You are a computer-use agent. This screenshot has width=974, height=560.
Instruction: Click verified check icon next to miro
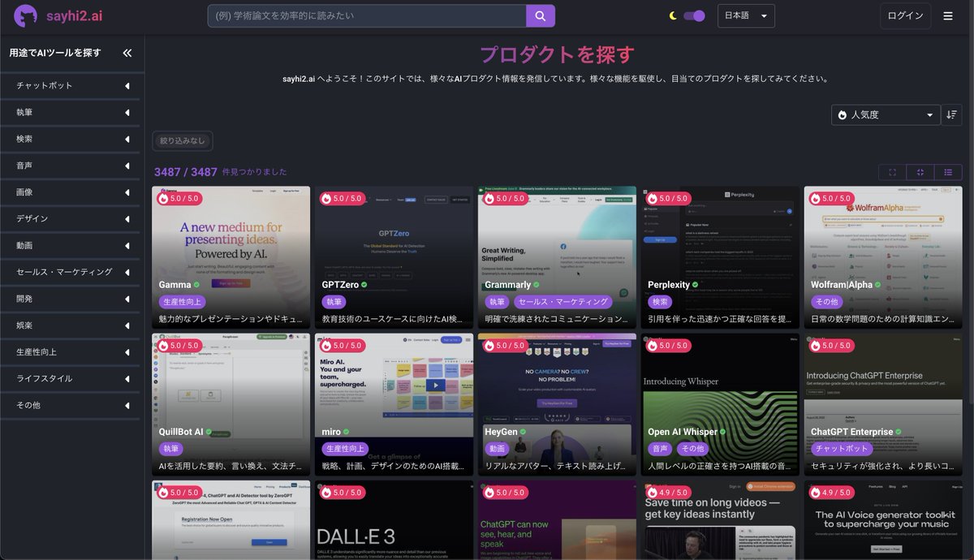point(347,432)
